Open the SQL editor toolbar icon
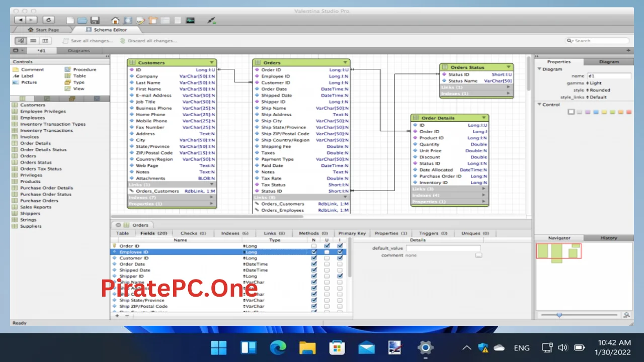This screenshot has width=644, height=362. click(x=140, y=21)
